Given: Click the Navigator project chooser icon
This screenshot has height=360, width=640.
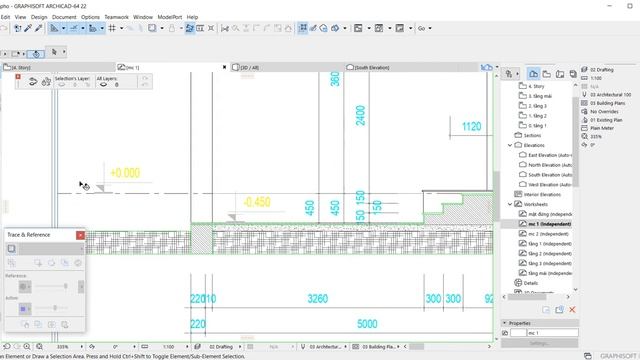Looking at the screenshot, I should (x=509, y=74).
